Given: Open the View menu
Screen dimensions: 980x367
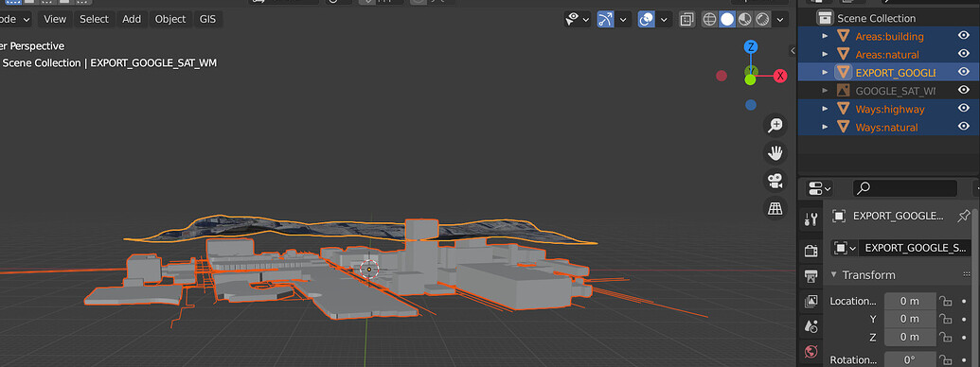Looking at the screenshot, I should 54,19.
